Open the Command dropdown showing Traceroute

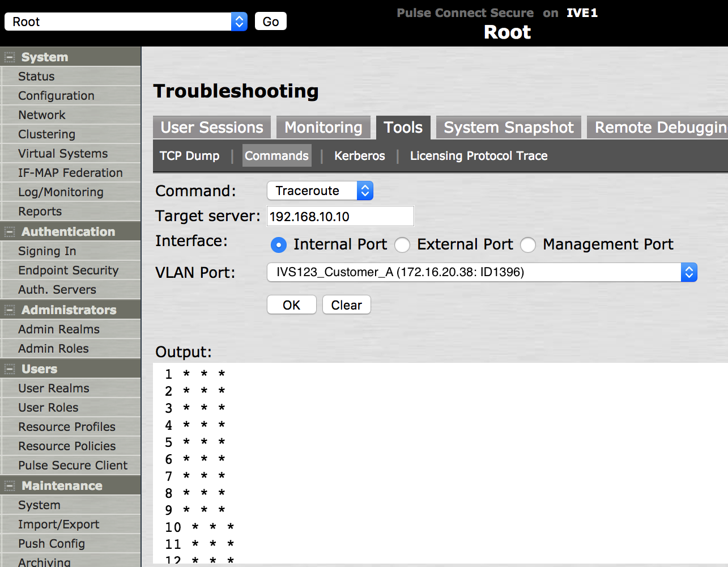pos(320,191)
